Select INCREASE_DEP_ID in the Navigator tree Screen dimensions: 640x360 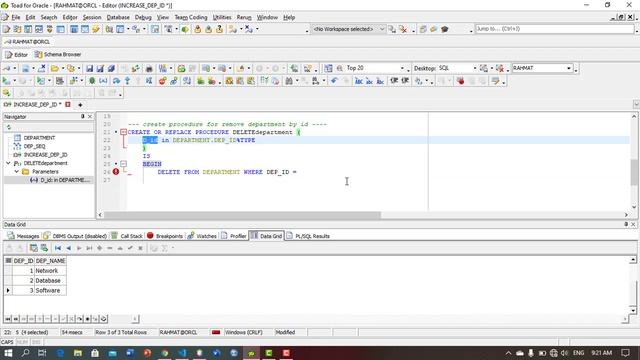45,155
